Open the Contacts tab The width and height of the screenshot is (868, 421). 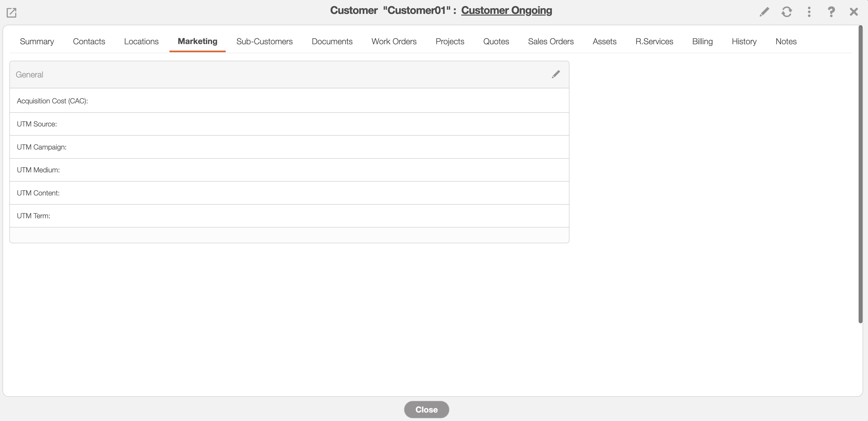coord(89,41)
